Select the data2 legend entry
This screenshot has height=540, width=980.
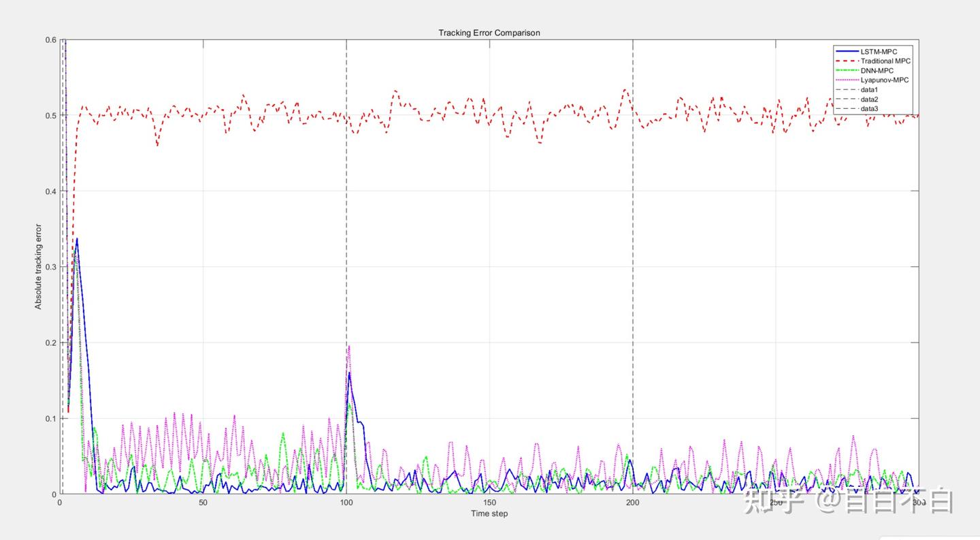[x=857, y=99]
